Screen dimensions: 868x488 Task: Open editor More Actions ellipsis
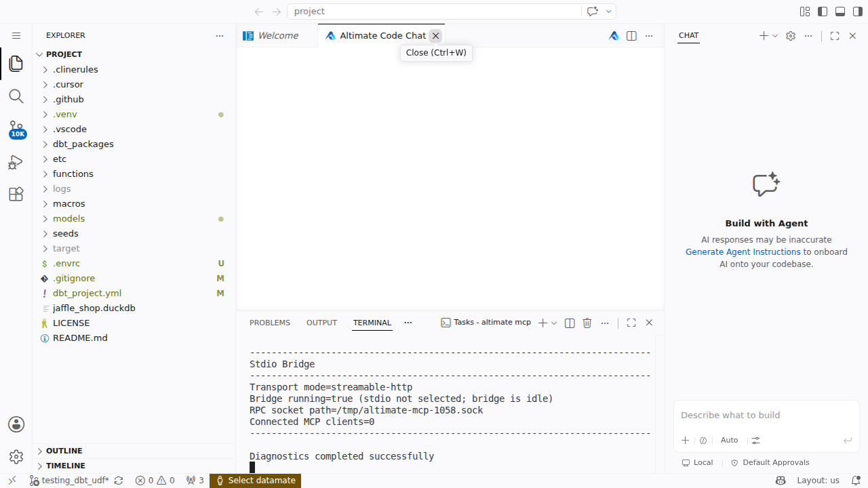tap(649, 36)
